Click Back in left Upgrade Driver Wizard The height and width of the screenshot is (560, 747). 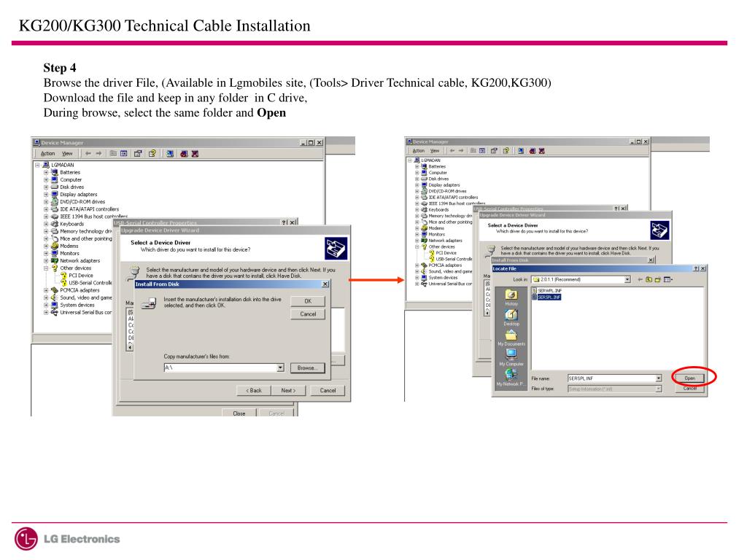tap(254, 391)
